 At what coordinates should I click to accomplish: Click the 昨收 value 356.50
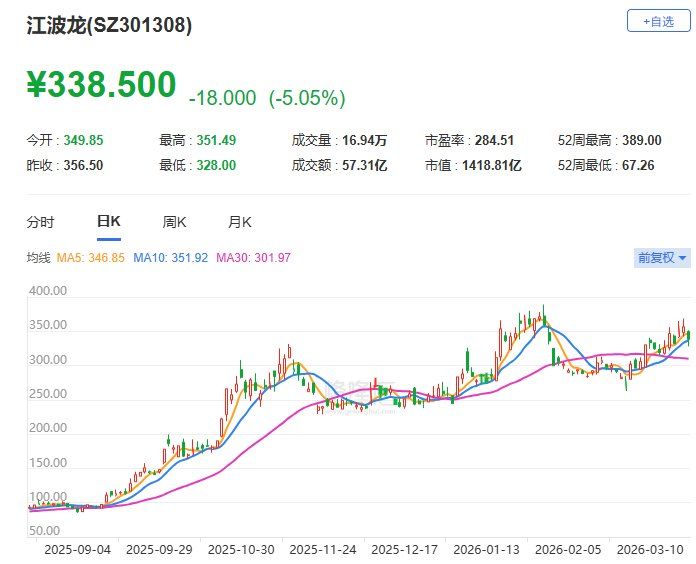coord(83,166)
